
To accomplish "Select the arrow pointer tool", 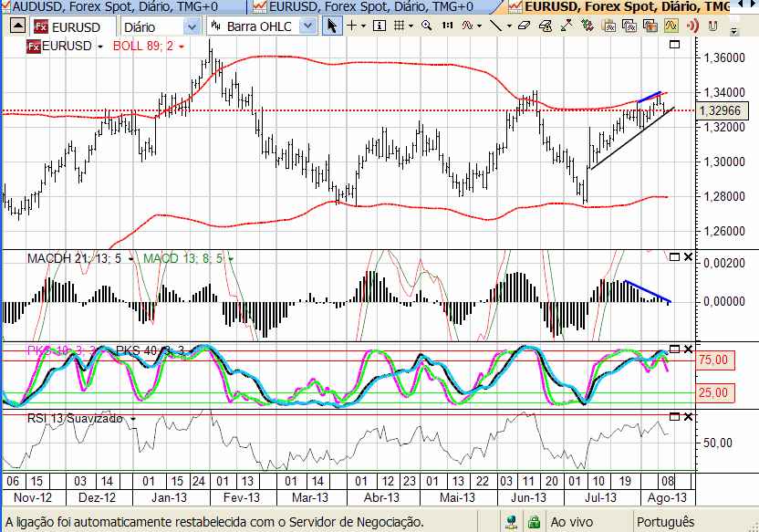I will click(332, 26).
